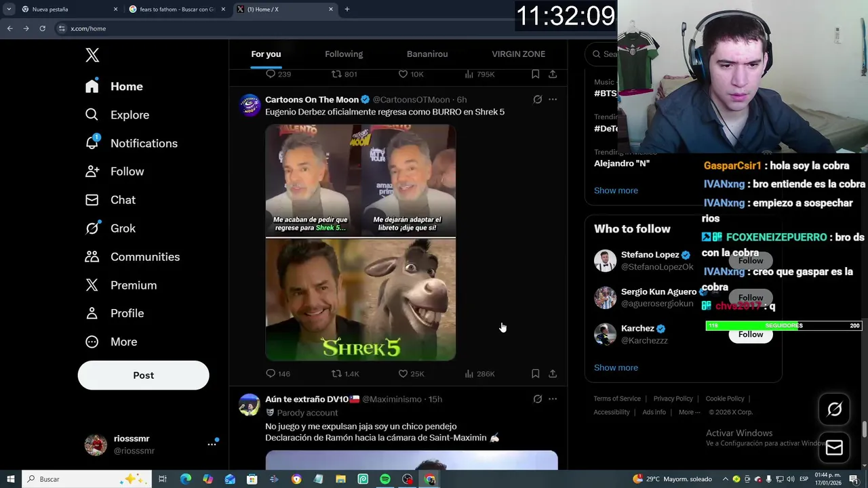This screenshot has width=868, height=488.
Task: Open the riosssmr account options (three dots)
Action: (x=212, y=445)
